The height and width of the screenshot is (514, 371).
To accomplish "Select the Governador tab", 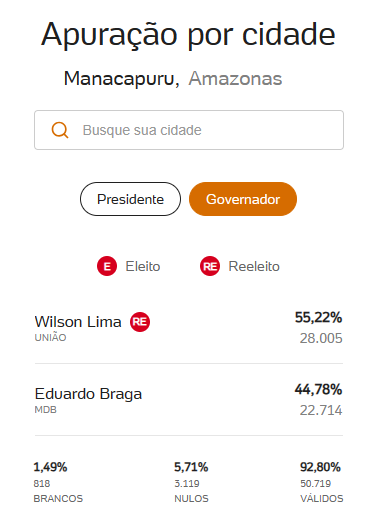I will click(243, 199).
